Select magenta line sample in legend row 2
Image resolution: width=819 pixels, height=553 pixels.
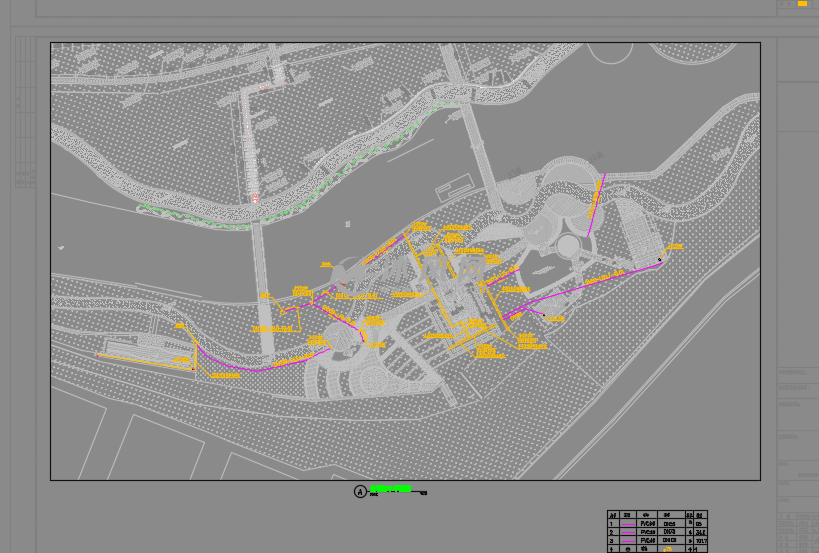(x=627, y=532)
